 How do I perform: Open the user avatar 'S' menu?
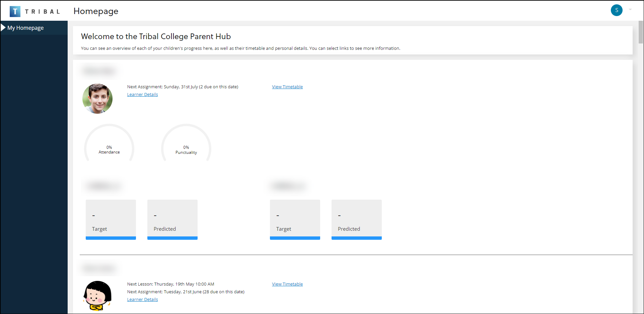pos(616,10)
